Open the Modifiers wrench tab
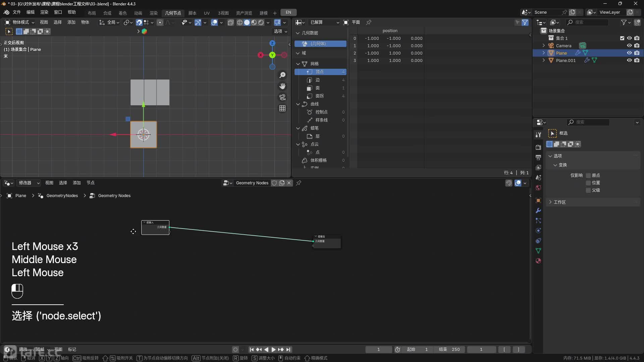Image resolution: width=644 pixels, height=362 pixels. click(538, 210)
